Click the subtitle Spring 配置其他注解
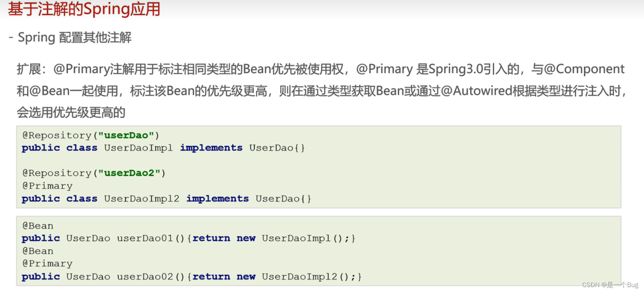The image size is (644, 292). click(x=75, y=38)
